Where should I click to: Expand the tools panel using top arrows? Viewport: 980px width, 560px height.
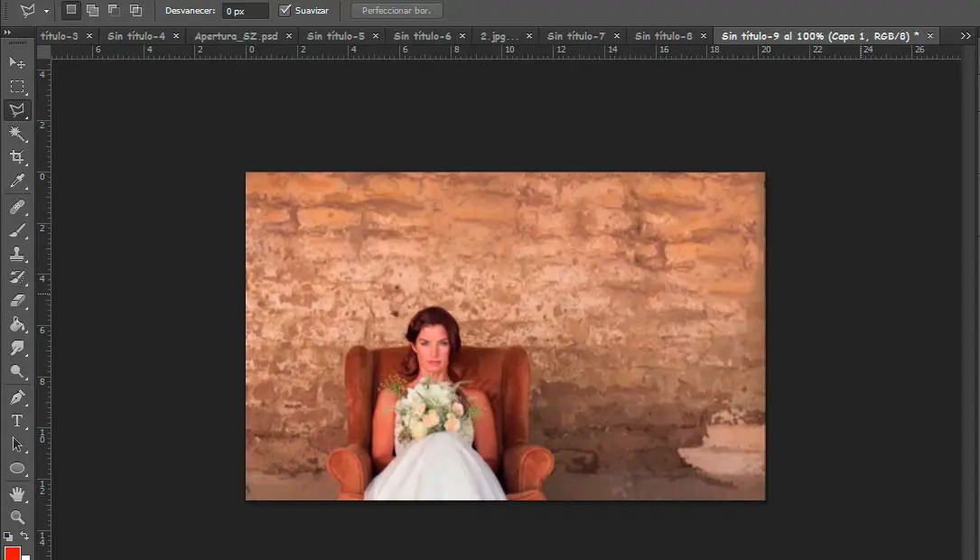[8, 33]
